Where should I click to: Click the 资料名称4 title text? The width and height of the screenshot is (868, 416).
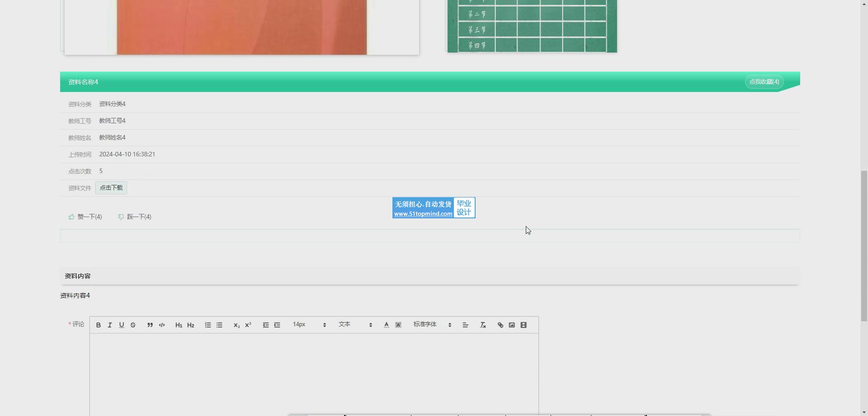[83, 82]
